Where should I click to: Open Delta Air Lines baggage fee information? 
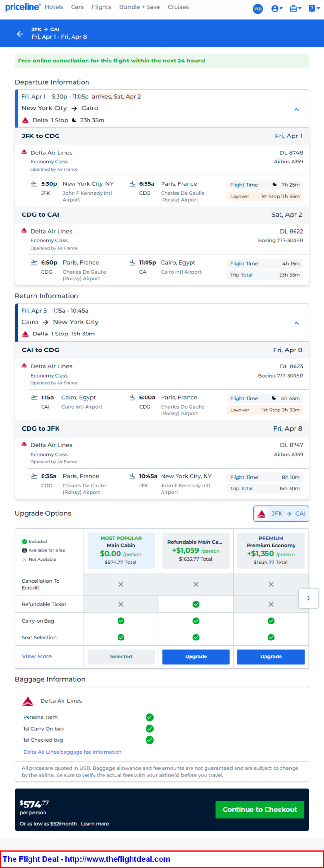(73, 752)
